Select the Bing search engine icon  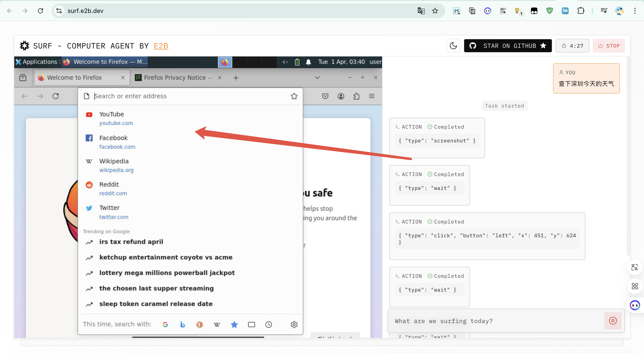click(x=182, y=325)
